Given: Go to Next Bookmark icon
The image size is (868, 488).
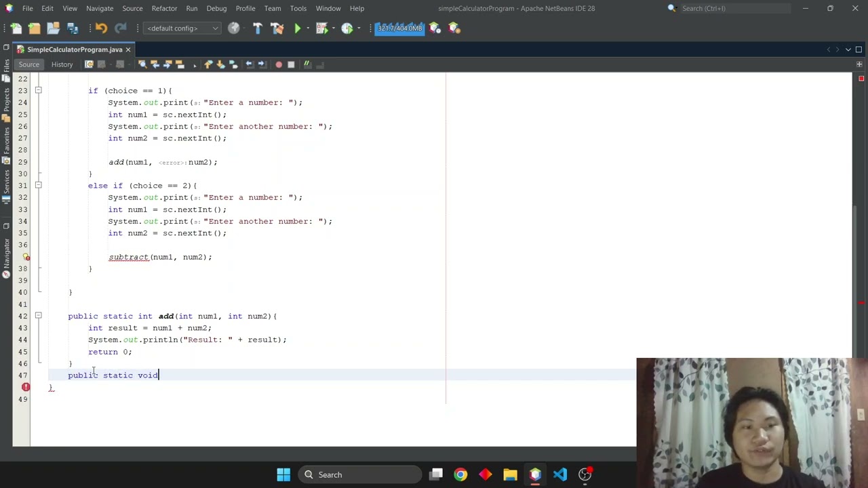Looking at the screenshot, I should (220, 64).
